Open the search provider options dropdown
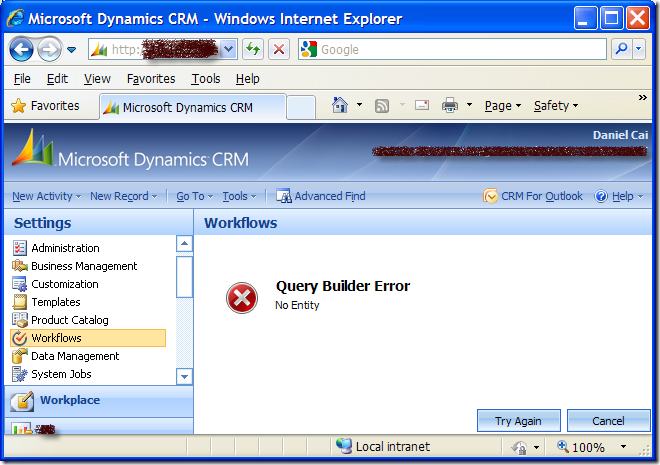The image size is (660, 465). (x=639, y=49)
